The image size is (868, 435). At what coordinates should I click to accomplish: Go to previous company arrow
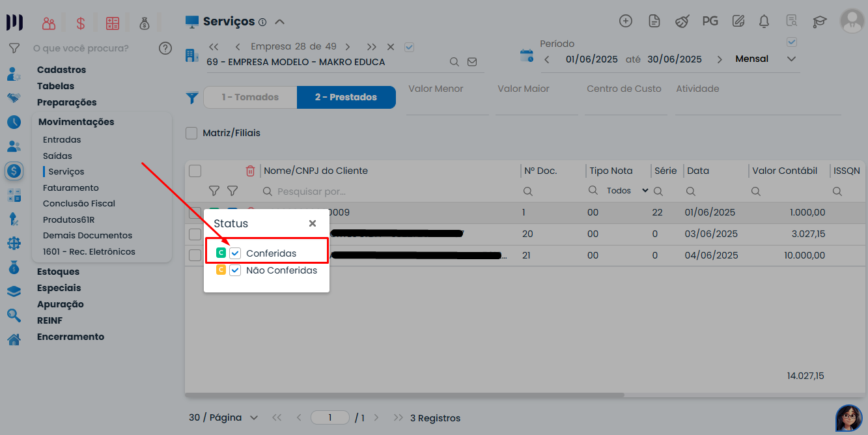click(238, 47)
